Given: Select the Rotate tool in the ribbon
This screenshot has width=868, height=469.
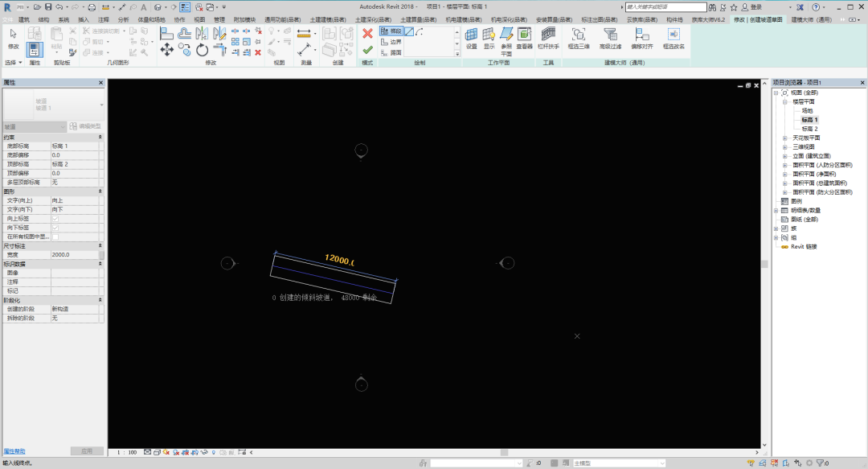Looking at the screenshot, I should pyautogui.click(x=202, y=50).
